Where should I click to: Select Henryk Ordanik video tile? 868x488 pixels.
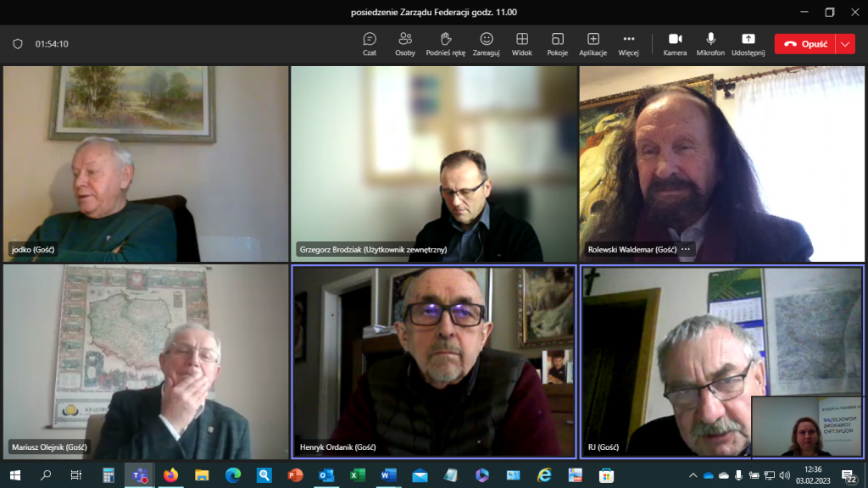(x=434, y=360)
